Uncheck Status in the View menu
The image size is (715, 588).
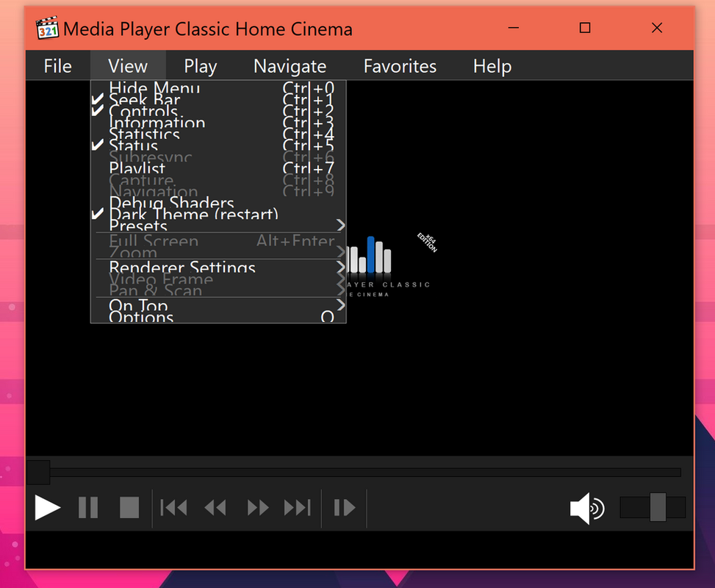pos(218,145)
